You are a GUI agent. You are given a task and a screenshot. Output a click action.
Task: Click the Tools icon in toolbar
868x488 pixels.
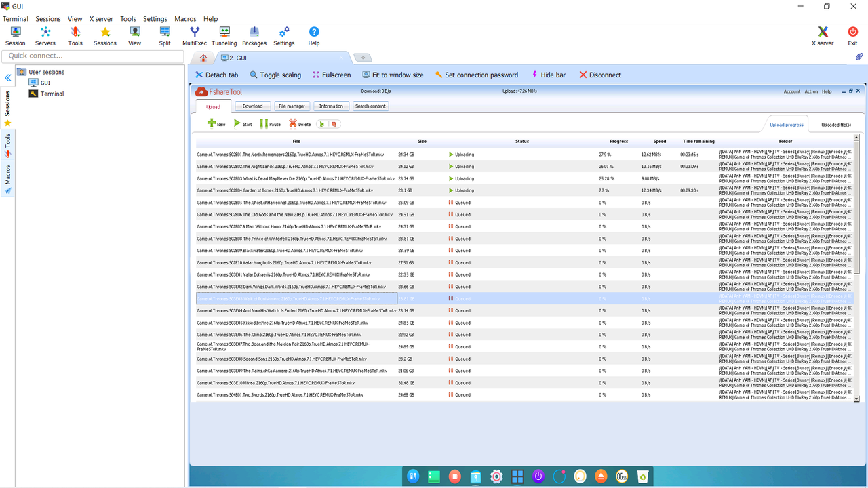click(75, 37)
